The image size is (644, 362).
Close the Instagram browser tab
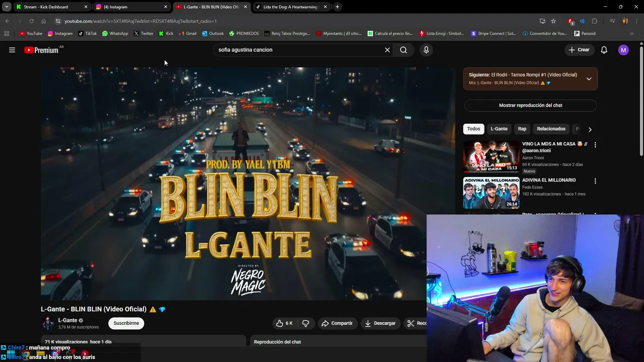pyautogui.click(x=166, y=7)
